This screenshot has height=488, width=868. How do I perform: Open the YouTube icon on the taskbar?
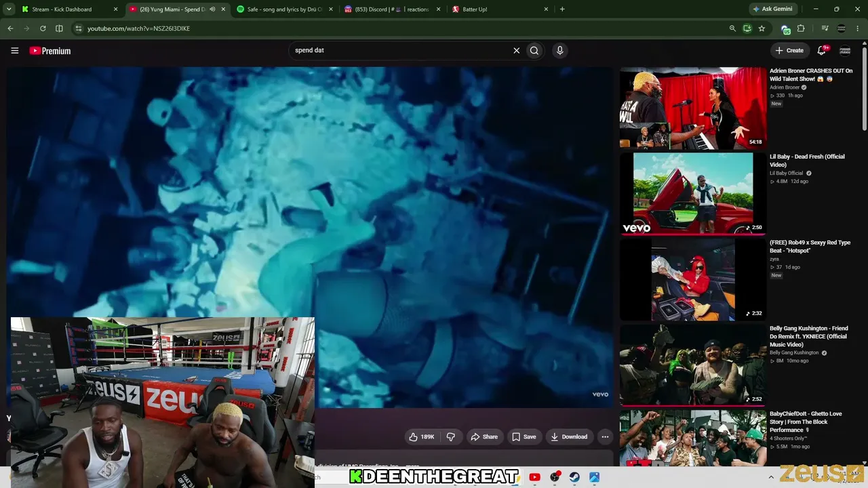click(534, 477)
